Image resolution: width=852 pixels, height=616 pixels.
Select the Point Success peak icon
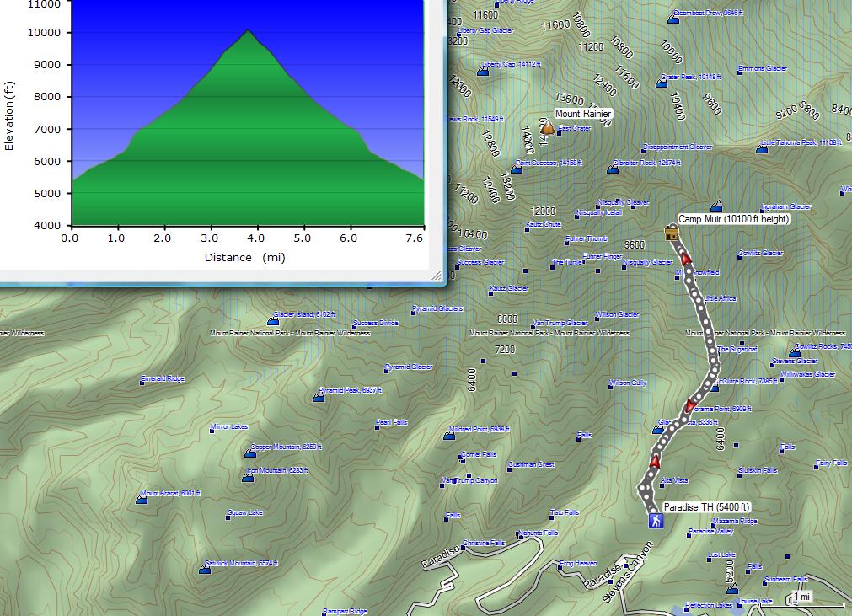517,169
